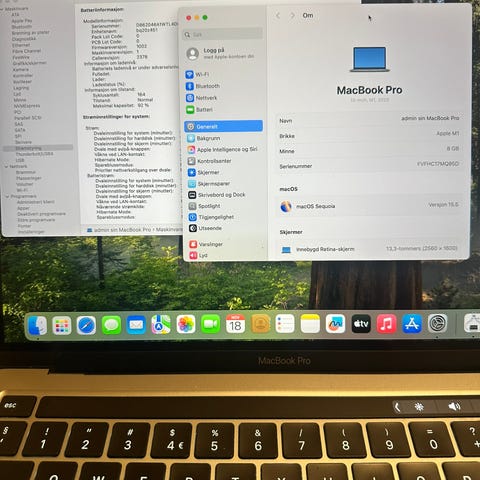Click the MacBook Pro laptop image
The width and height of the screenshot is (480, 480).
(x=369, y=60)
